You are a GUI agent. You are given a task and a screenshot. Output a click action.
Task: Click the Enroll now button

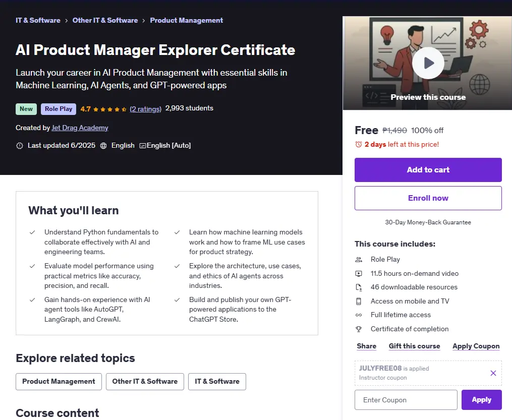(x=428, y=198)
